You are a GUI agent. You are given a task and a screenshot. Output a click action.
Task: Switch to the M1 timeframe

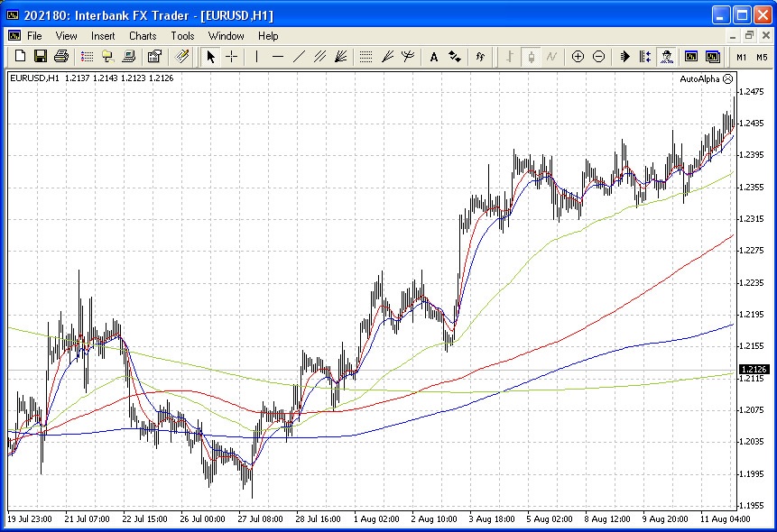point(741,56)
